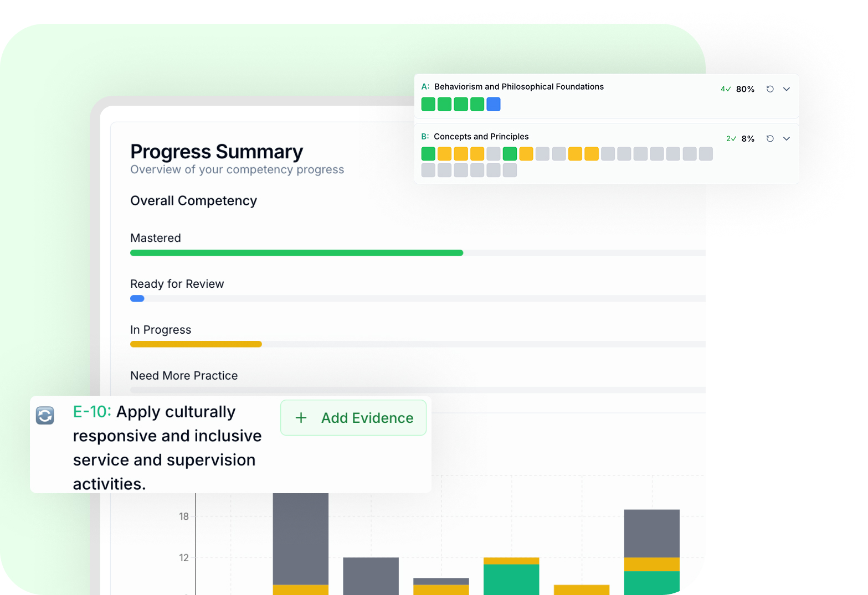Click the plus icon inside Add Evidence
The width and height of the screenshot is (868, 595).
click(x=301, y=418)
